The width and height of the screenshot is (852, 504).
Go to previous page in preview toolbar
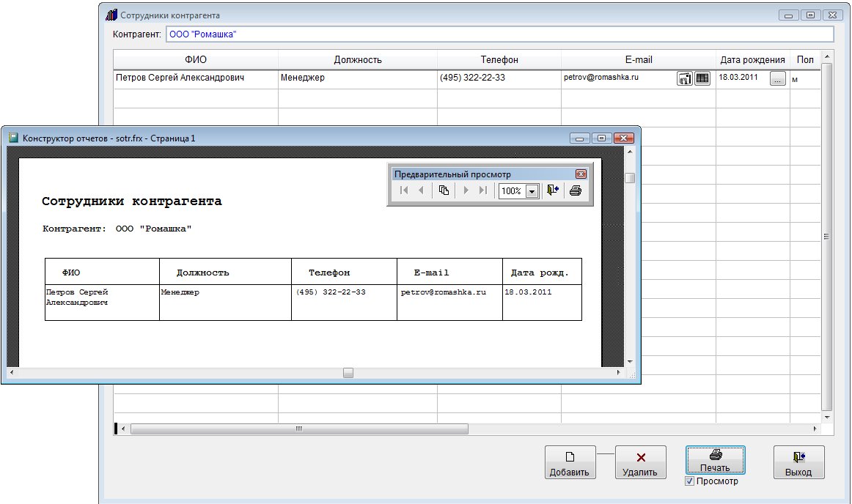point(421,190)
